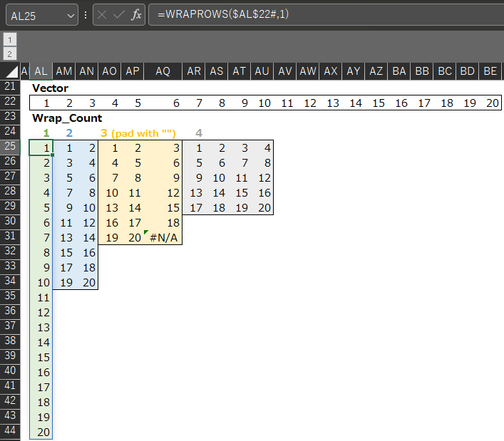Select column header AW

point(308,71)
